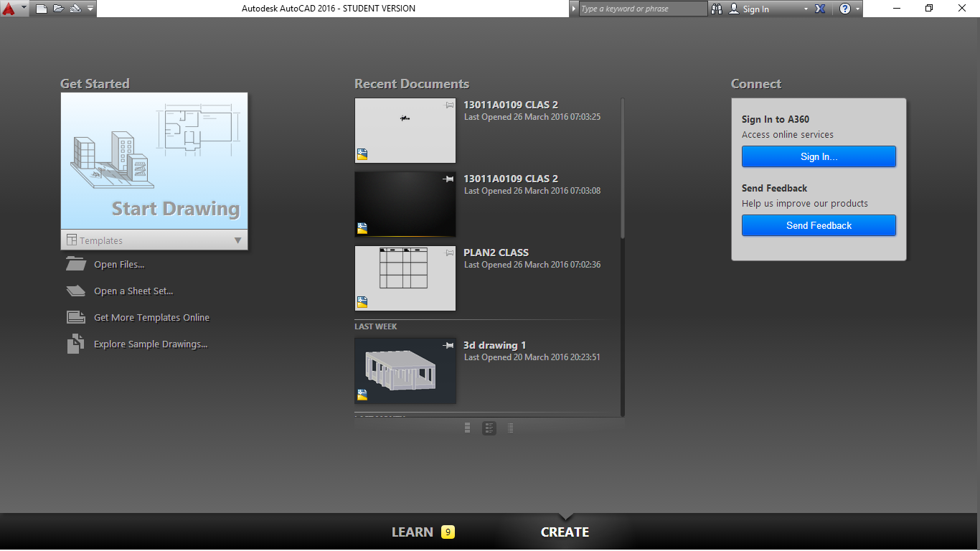The height and width of the screenshot is (551, 980).
Task: Switch recent documents to large image view
Action: pyautogui.click(x=468, y=428)
